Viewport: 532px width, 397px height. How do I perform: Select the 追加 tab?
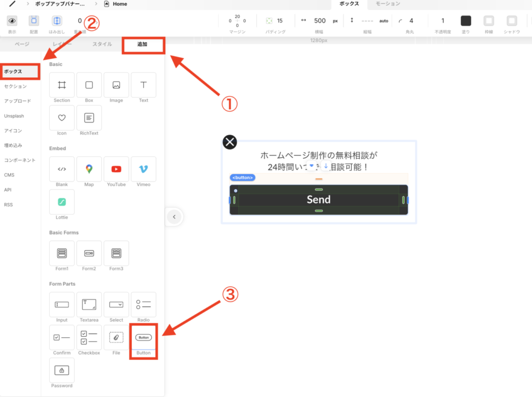coord(142,44)
